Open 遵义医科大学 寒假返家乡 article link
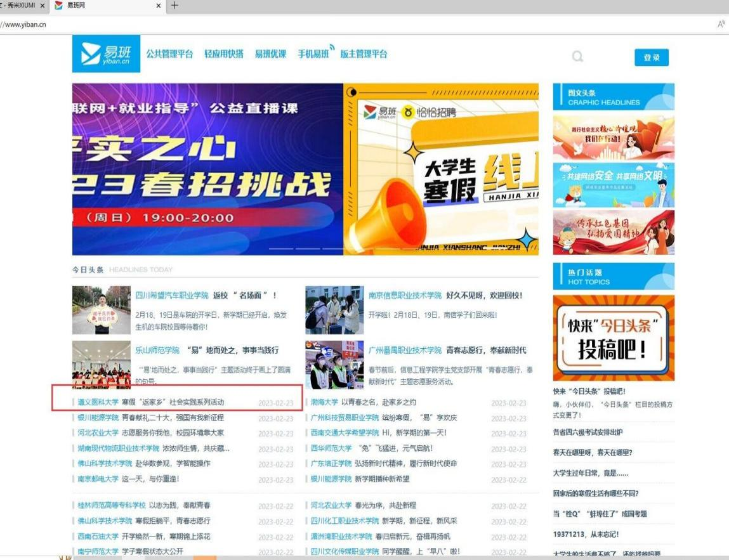The height and width of the screenshot is (560, 729). (x=173, y=402)
